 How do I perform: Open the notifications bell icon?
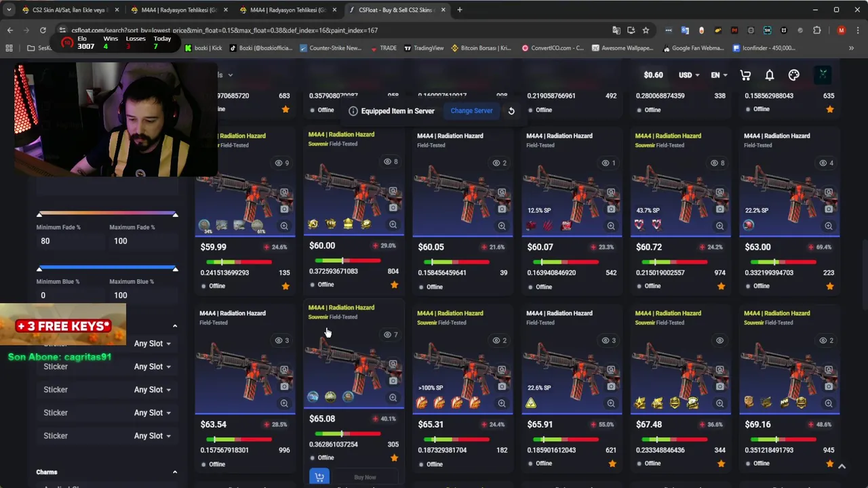[770, 75]
